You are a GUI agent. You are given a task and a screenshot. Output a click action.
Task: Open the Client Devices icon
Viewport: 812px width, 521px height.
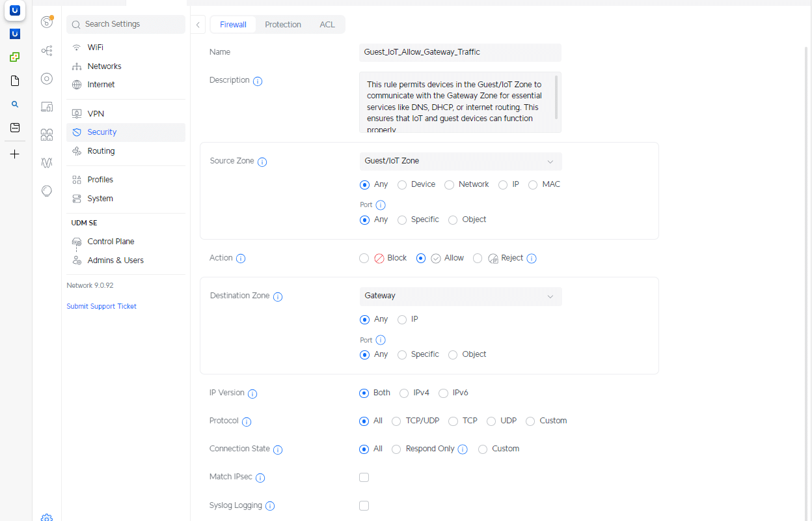click(x=47, y=107)
